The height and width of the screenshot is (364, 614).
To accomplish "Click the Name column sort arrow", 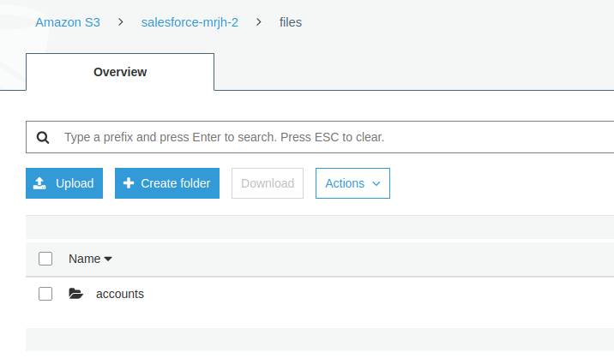I will [108, 259].
